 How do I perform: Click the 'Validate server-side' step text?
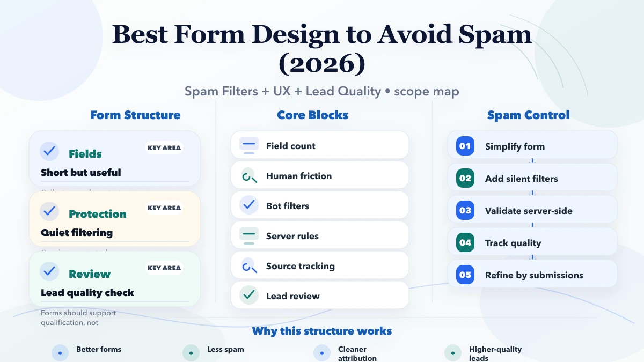click(x=529, y=211)
